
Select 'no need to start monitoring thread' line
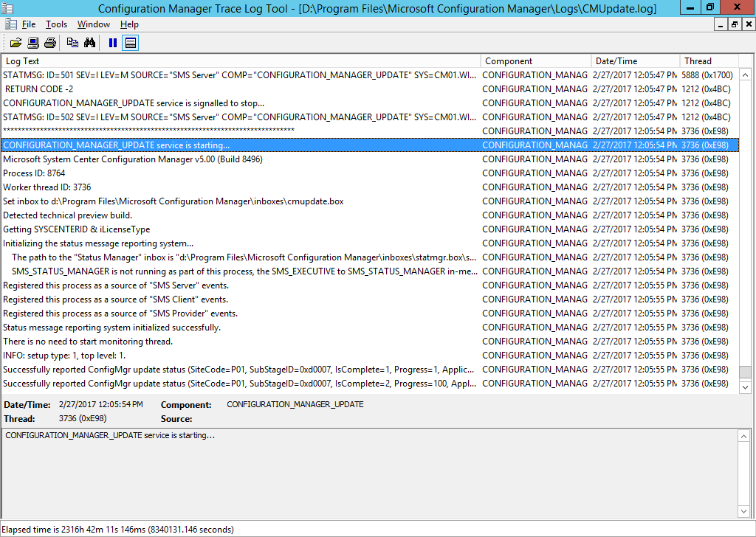371,341
